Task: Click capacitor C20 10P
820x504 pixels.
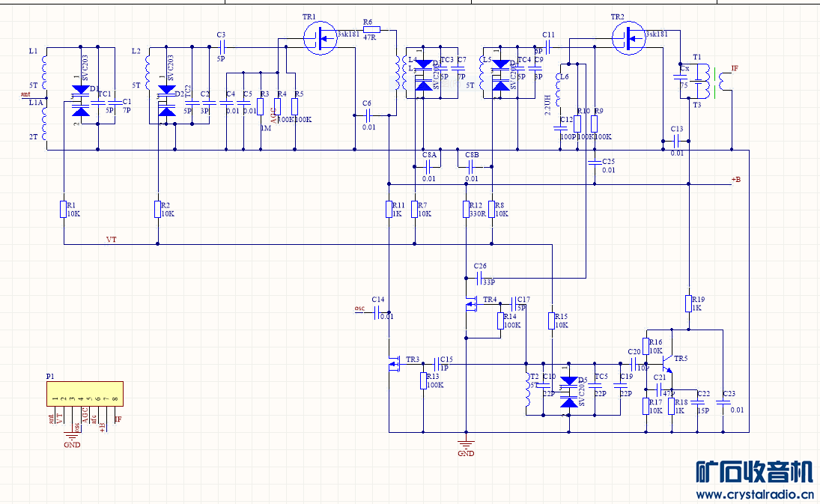Action: (x=634, y=364)
